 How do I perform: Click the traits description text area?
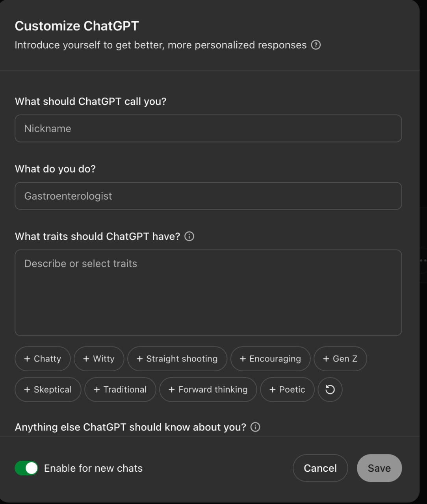pos(208,293)
